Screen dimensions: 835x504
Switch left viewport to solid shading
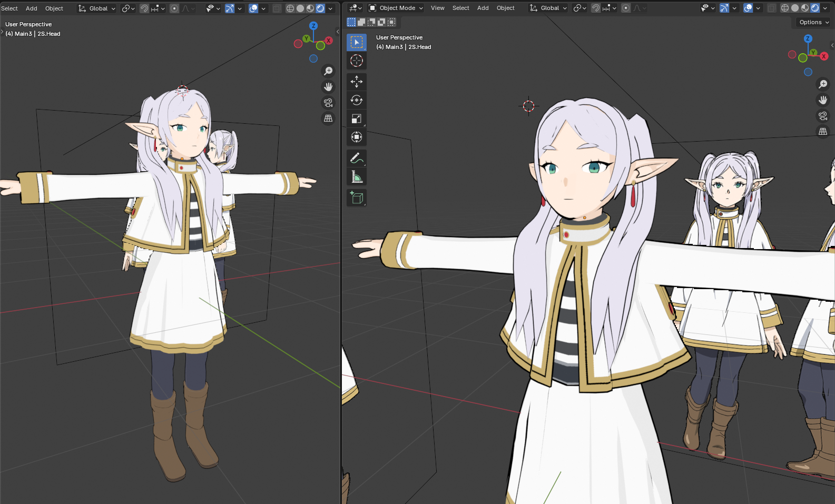tap(300, 8)
